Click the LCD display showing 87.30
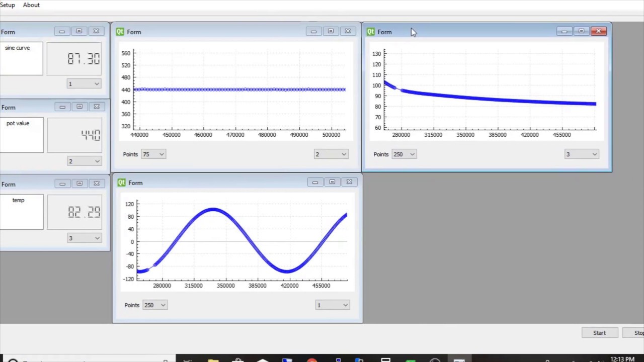The image size is (644, 362). click(74, 59)
